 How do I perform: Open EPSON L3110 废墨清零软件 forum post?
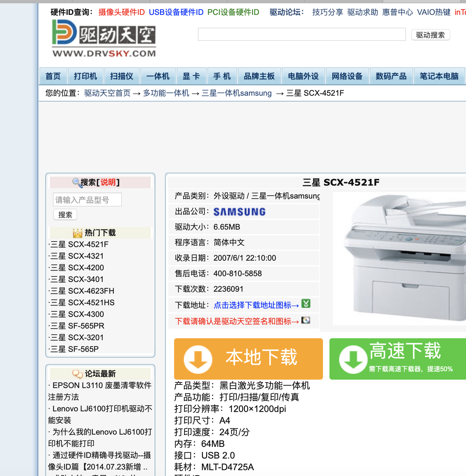(100, 391)
